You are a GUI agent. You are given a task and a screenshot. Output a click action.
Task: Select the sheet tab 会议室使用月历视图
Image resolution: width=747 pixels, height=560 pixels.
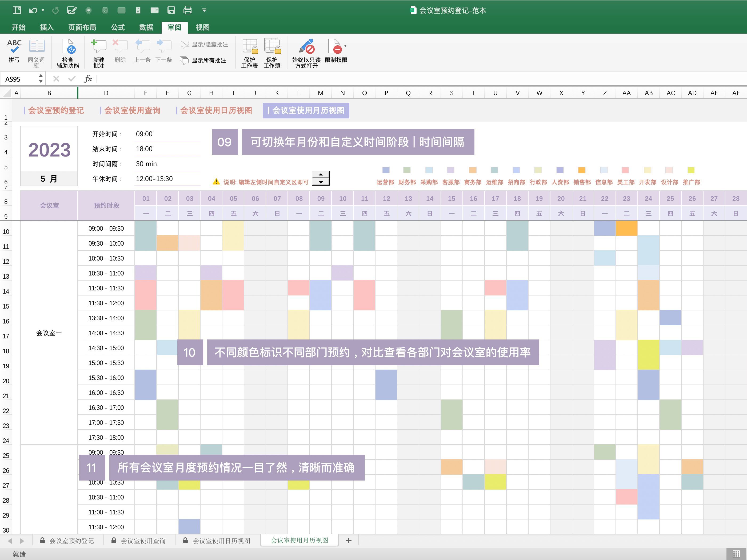point(299,541)
